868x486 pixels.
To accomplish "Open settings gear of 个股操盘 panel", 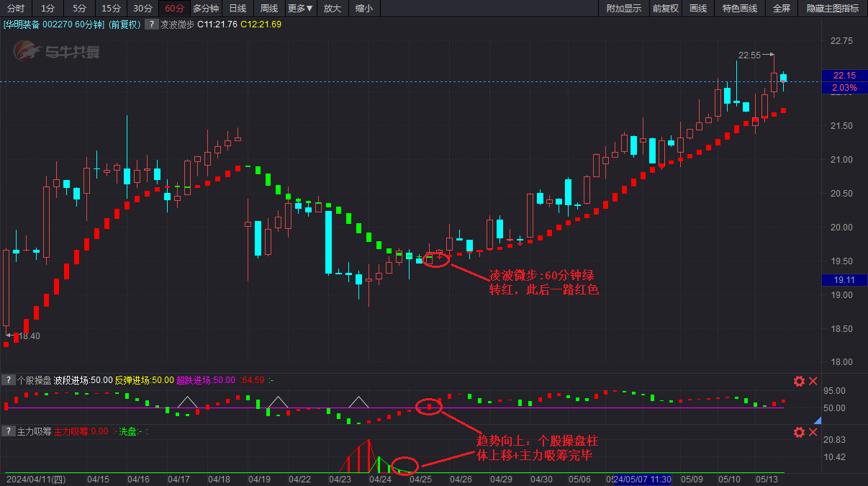I will tap(799, 381).
